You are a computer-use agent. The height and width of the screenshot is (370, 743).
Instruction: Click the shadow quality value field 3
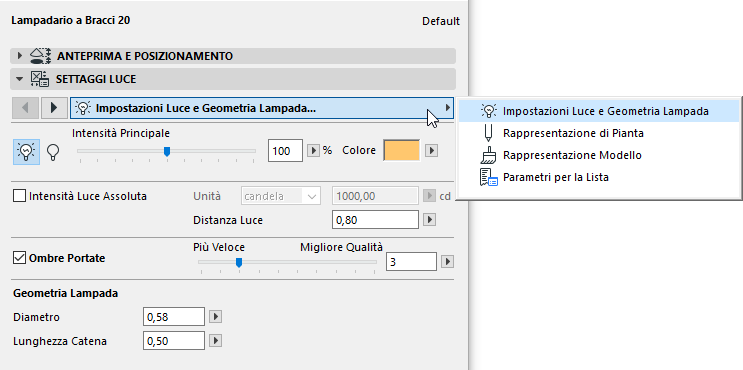411,262
